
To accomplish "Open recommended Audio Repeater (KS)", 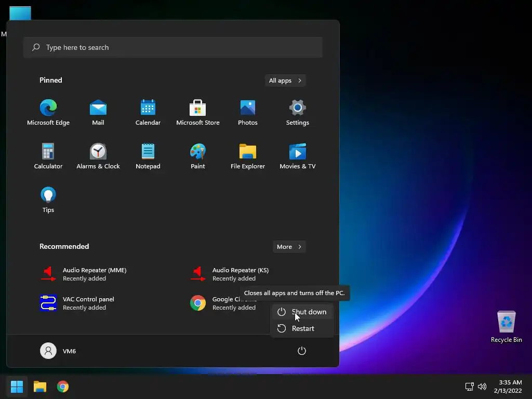I will click(x=230, y=274).
